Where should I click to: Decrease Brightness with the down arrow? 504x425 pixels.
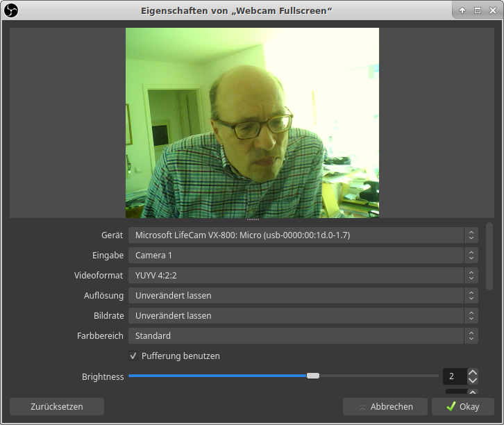(473, 381)
